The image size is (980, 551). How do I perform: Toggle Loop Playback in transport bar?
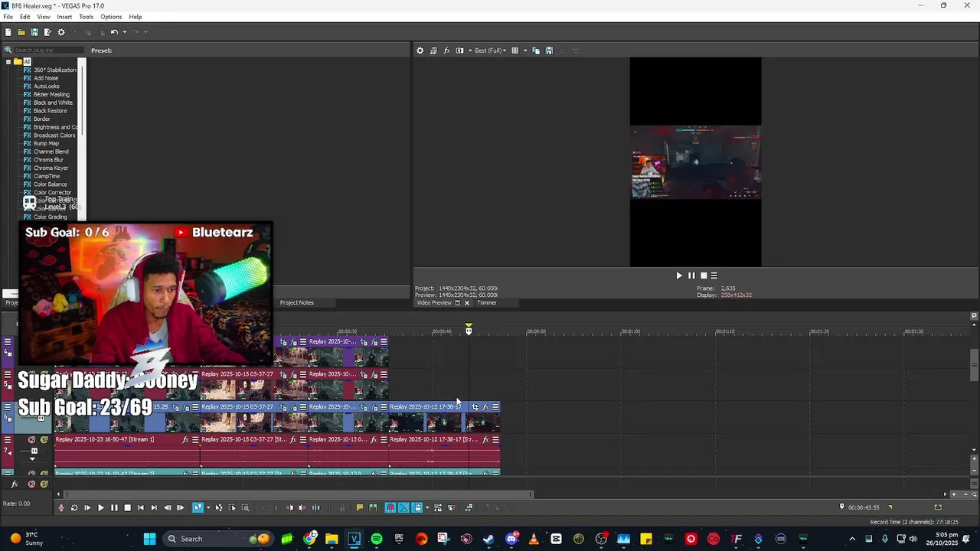coord(74,507)
